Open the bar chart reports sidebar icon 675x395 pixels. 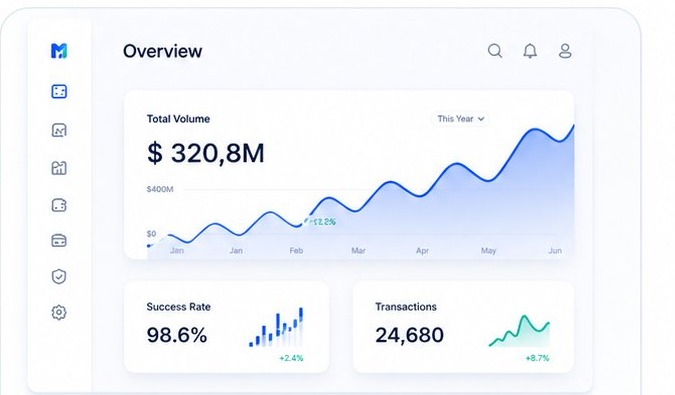coord(59,168)
